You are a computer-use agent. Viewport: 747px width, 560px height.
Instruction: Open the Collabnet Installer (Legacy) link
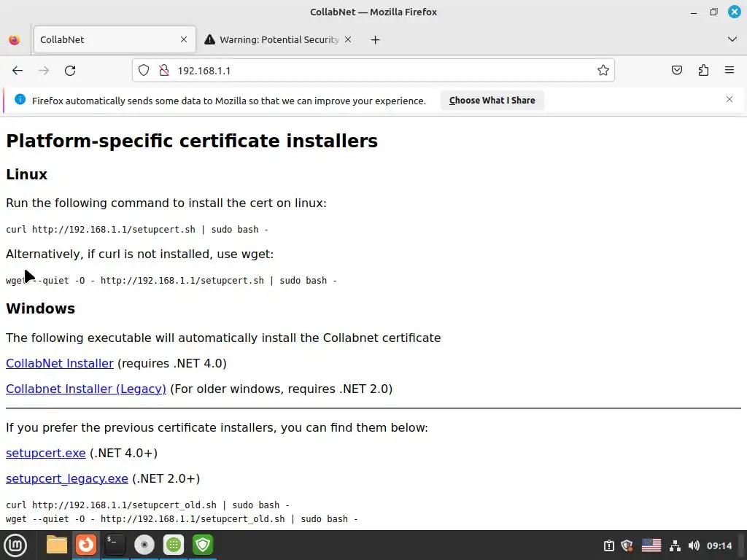tap(86, 389)
